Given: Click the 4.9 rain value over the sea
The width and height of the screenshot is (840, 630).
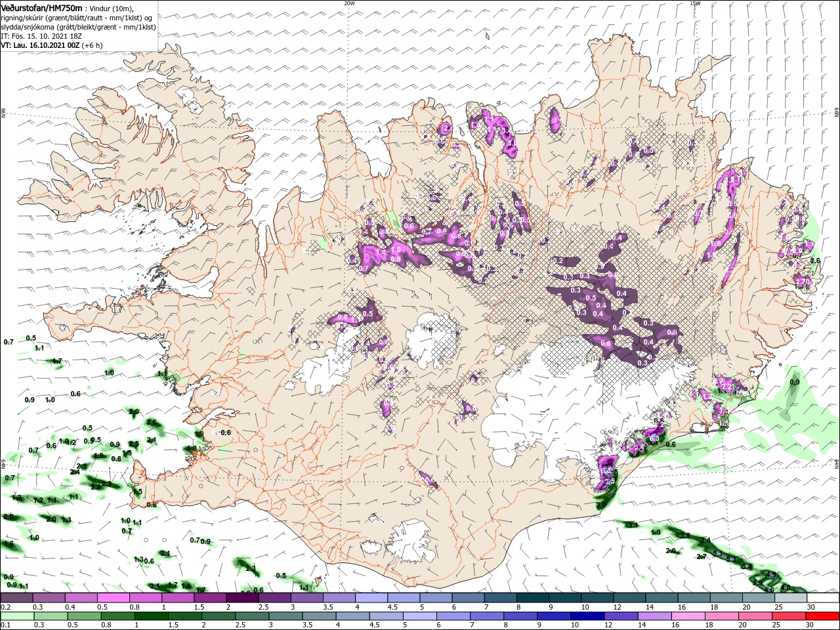Looking at the screenshot, I should pyautogui.click(x=771, y=575).
